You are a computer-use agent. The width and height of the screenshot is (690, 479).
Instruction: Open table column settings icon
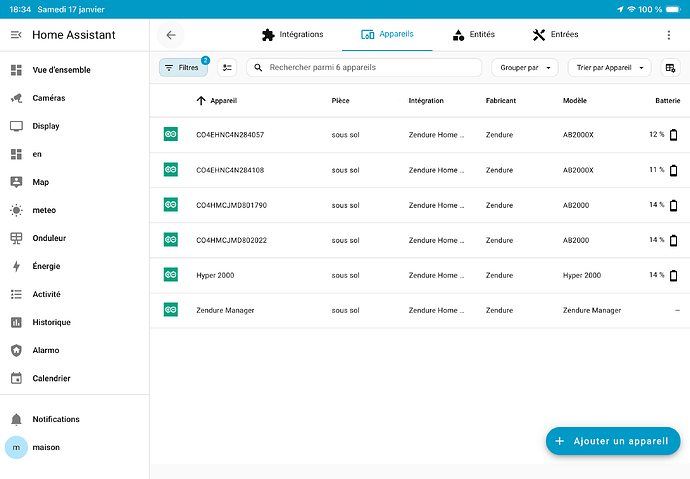pos(670,68)
